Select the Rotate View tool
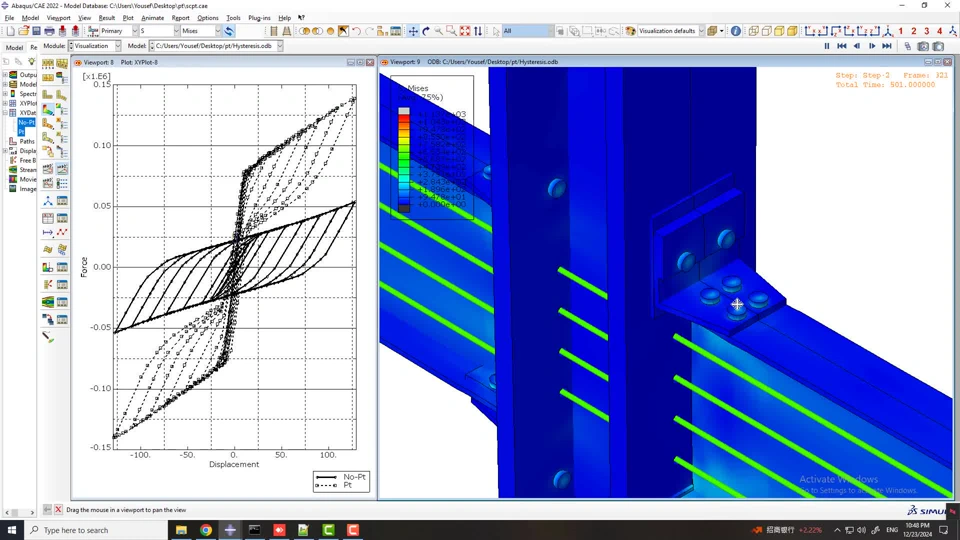The image size is (960, 540). [426, 31]
